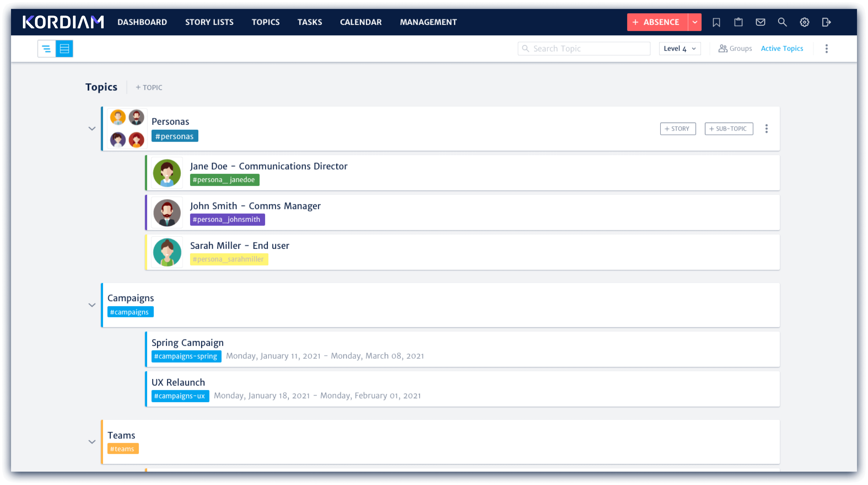Click the + TOPIC button
The width and height of the screenshot is (868, 485).
point(148,87)
